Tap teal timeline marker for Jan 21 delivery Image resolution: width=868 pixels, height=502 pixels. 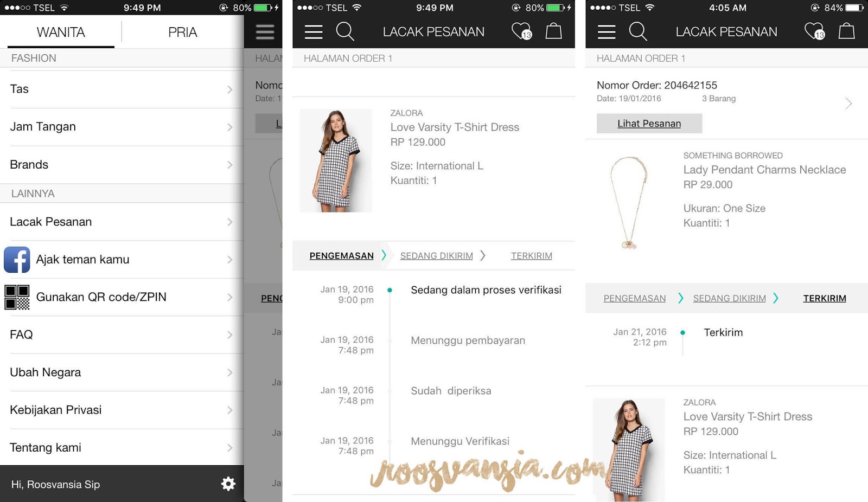click(x=682, y=332)
